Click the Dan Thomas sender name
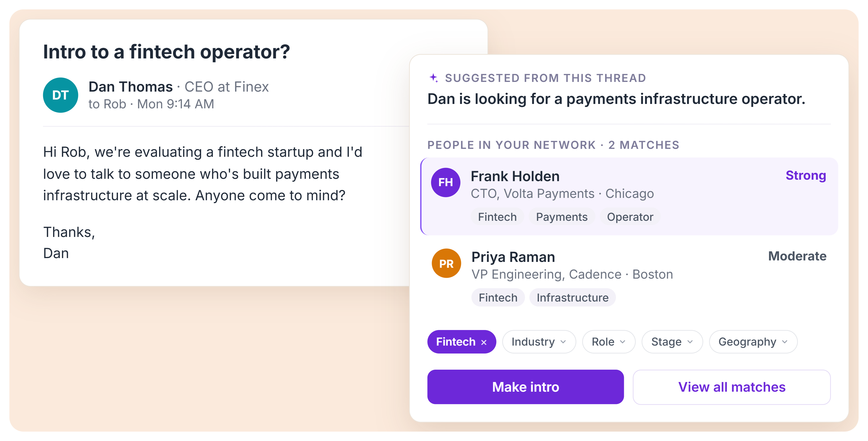The image size is (868, 441). tap(130, 87)
